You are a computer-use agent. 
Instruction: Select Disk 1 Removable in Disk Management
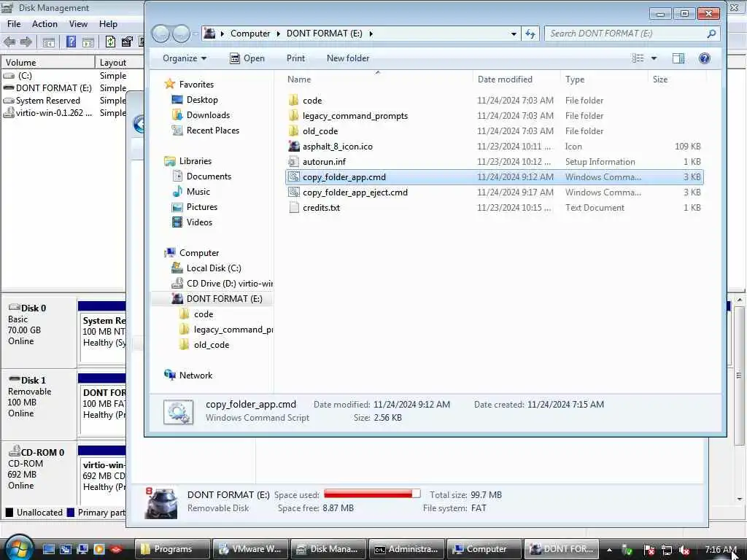click(x=39, y=404)
